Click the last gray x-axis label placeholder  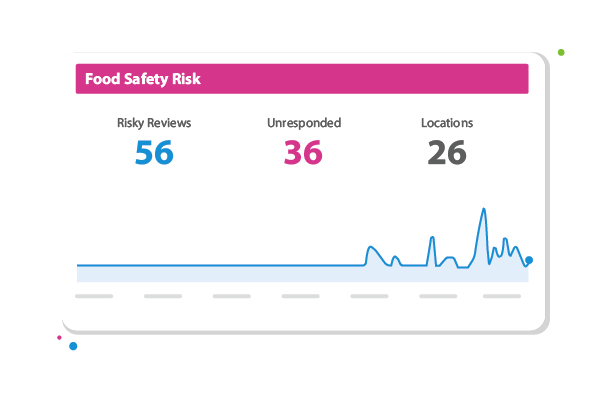coord(502,296)
